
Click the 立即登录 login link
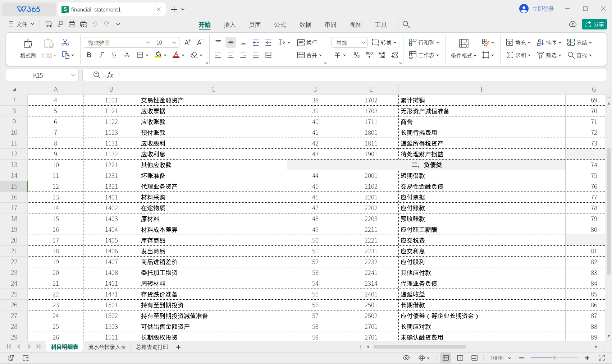[542, 9]
